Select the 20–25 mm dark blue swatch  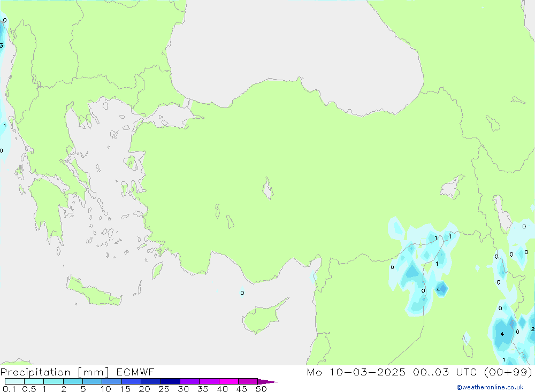coord(151,381)
